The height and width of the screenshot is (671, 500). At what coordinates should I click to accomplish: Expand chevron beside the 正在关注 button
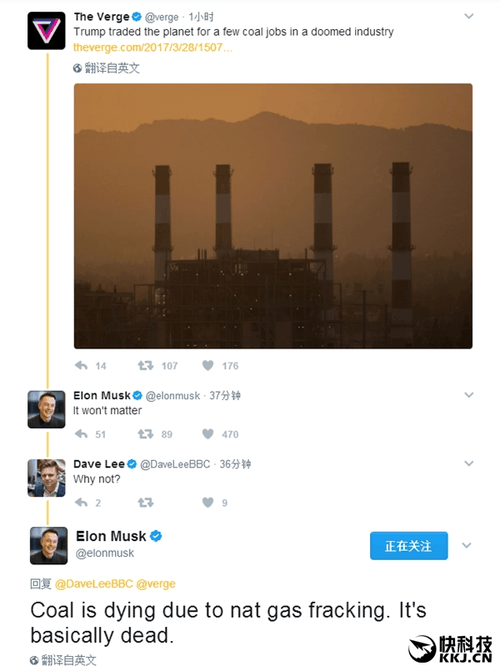coord(467,545)
